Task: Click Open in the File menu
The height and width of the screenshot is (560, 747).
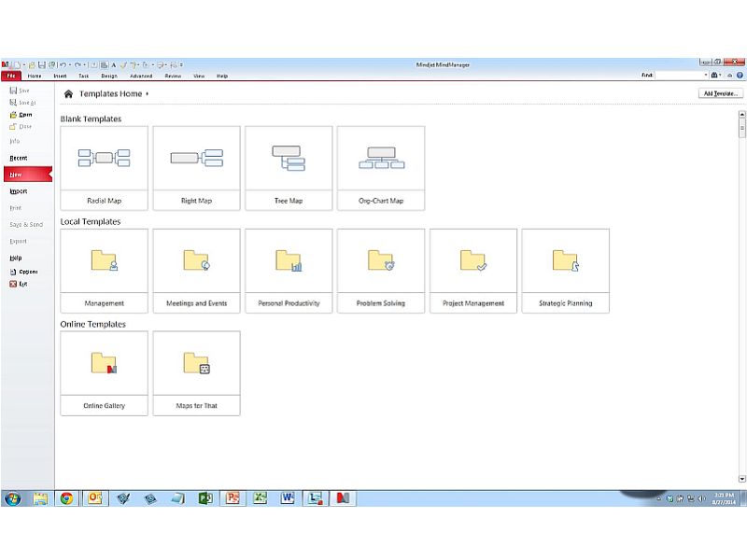Action: tap(21, 115)
